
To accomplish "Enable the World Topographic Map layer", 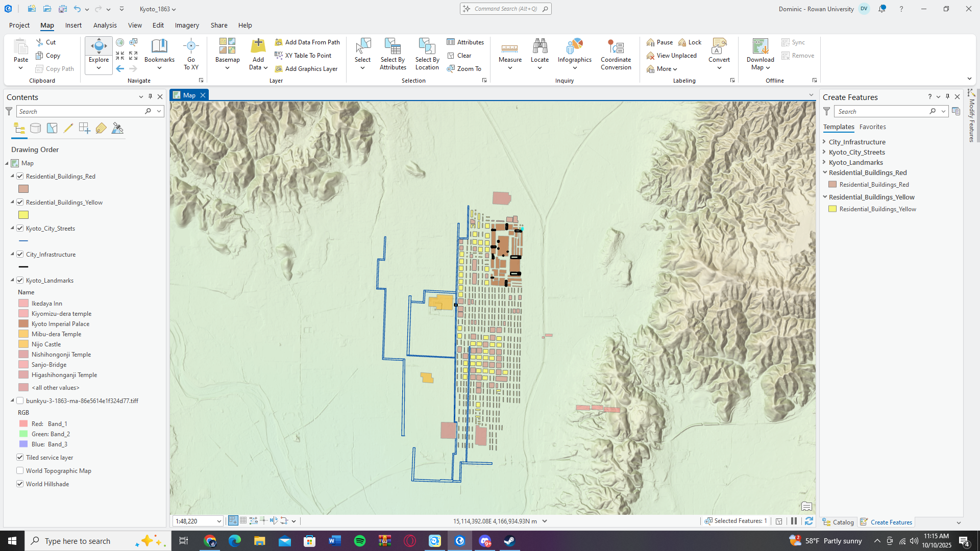I will [20, 470].
